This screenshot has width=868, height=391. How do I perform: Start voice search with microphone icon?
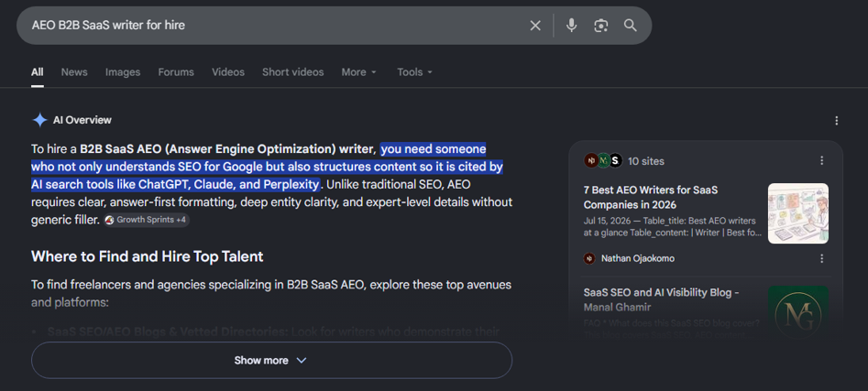click(572, 26)
